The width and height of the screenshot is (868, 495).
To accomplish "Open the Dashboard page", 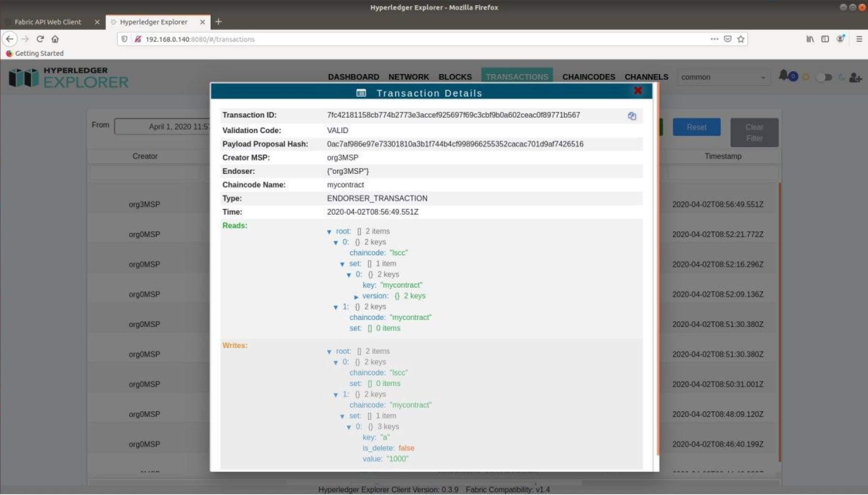I will pyautogui.click(x=353, y=77).
